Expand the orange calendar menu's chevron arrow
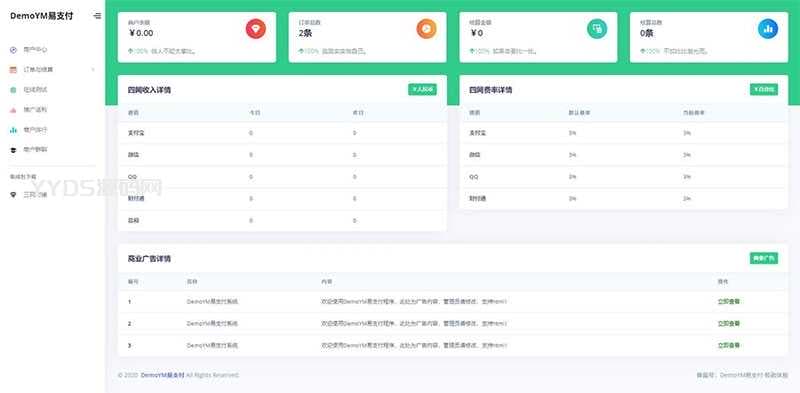 [93, 69]
